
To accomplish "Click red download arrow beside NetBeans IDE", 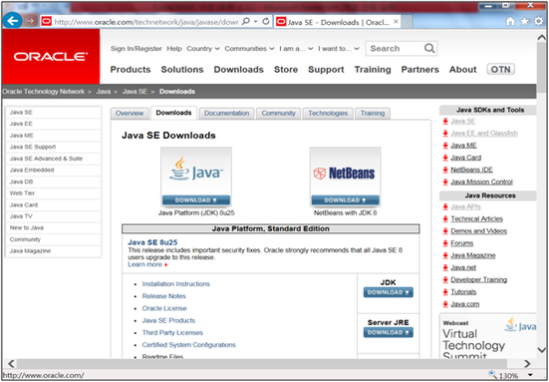I will pyautogui.click(x=445, y=170).
